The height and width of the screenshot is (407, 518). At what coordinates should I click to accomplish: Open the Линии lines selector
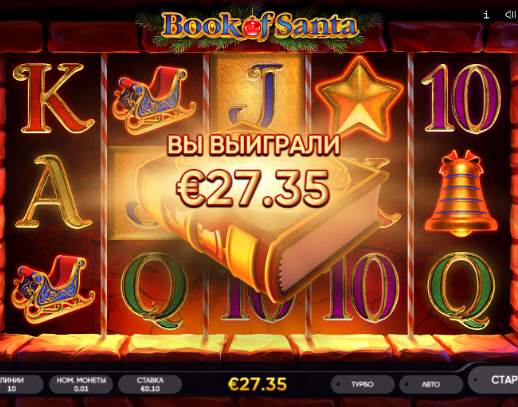[20, 384]
